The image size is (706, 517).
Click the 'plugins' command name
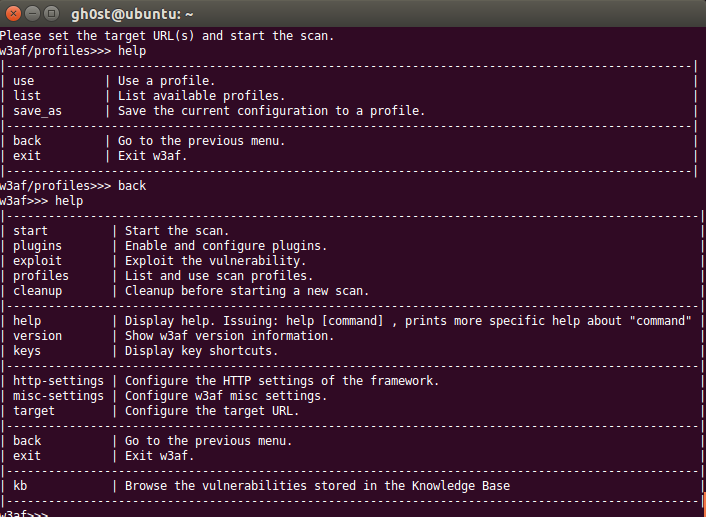[37, 245]
